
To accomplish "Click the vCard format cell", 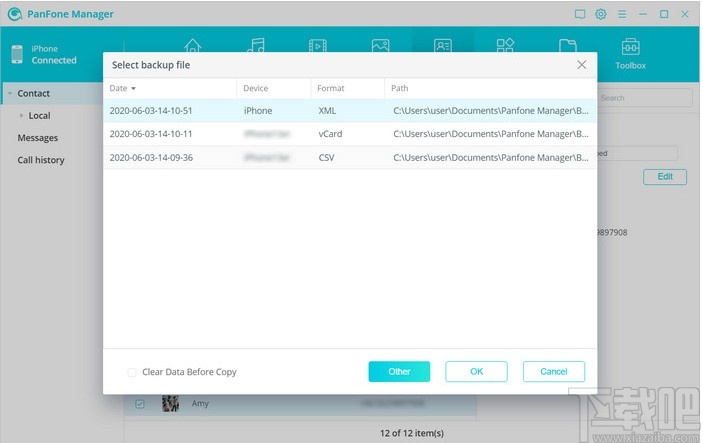I will point(330,134).
